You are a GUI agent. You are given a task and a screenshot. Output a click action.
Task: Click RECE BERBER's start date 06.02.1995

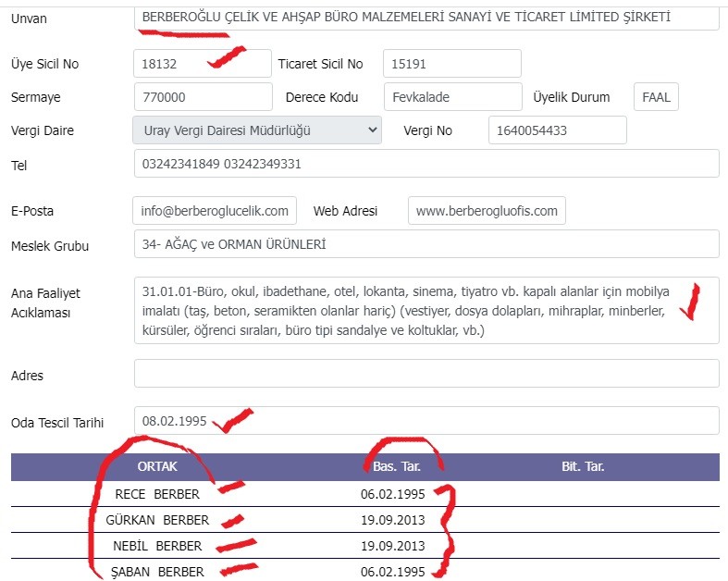(393, 494)
